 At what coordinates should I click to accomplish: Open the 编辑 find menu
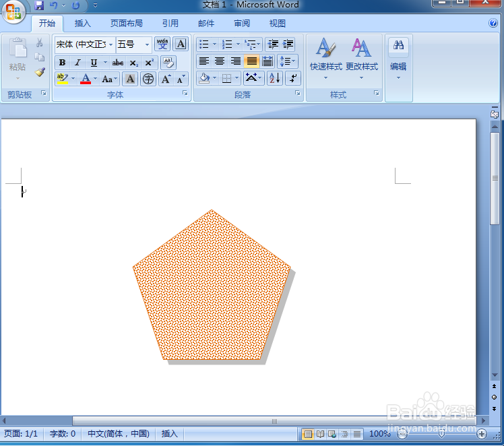point(398,59)
